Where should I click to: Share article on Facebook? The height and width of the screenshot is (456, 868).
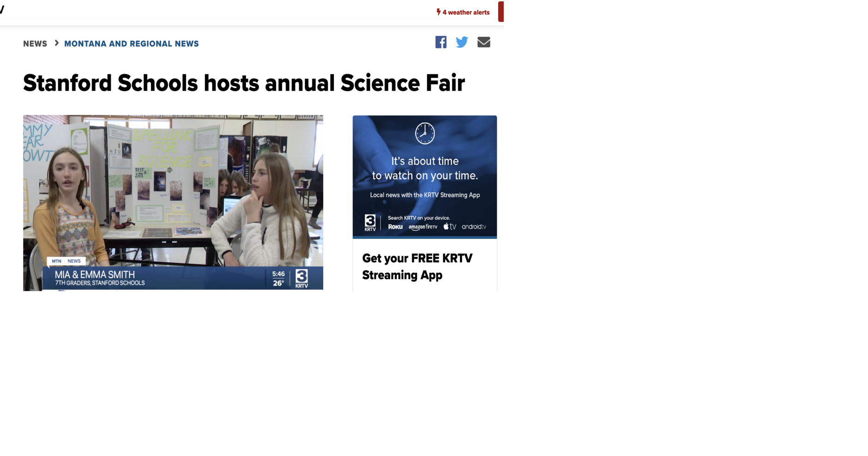click(441, 42)
